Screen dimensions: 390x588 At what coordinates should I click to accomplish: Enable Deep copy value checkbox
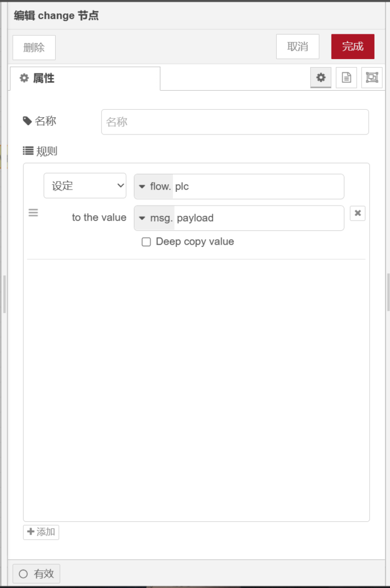point(146,242)
